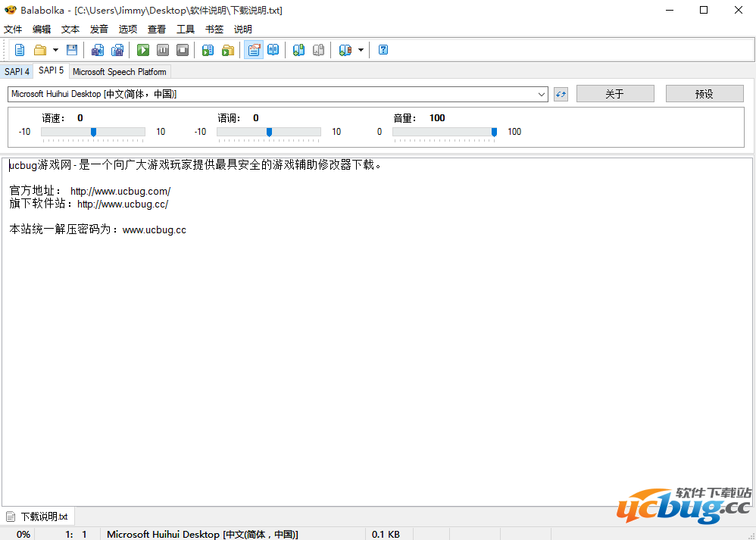Click the 关于 button

coord(614,94)
